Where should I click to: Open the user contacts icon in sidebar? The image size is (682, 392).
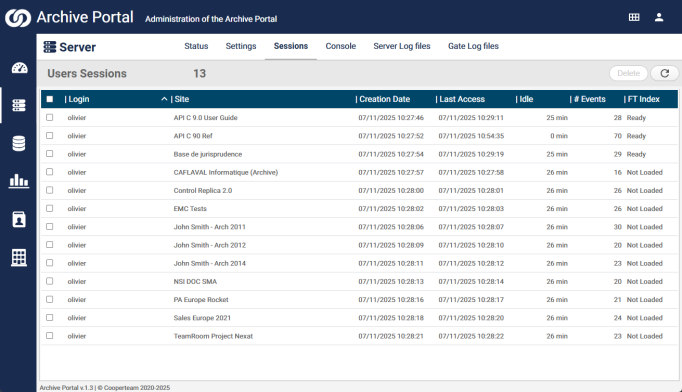[19, 220]
